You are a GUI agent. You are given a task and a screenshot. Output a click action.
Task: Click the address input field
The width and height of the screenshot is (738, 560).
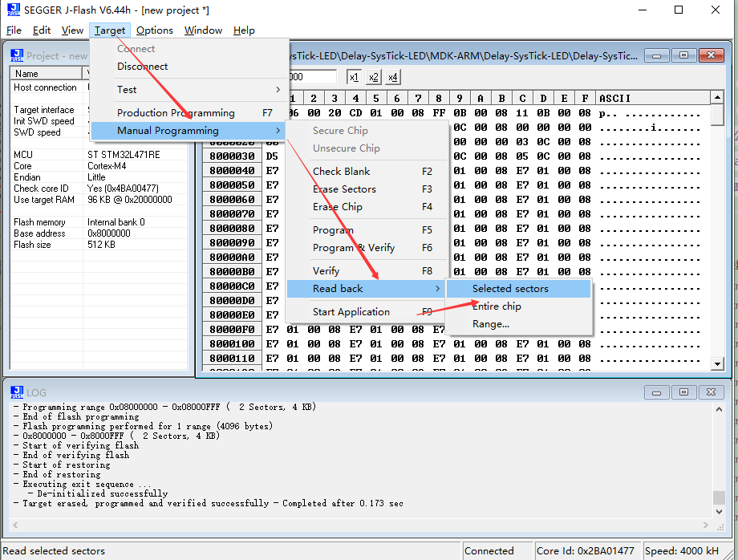(313, 77)
